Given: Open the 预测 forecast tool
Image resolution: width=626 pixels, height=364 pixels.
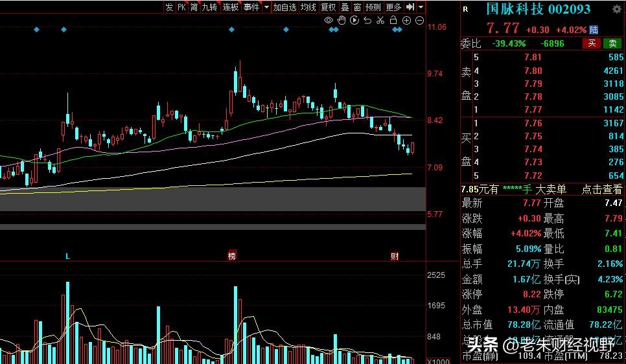Looking at the screenshot, I should [373, 7].
